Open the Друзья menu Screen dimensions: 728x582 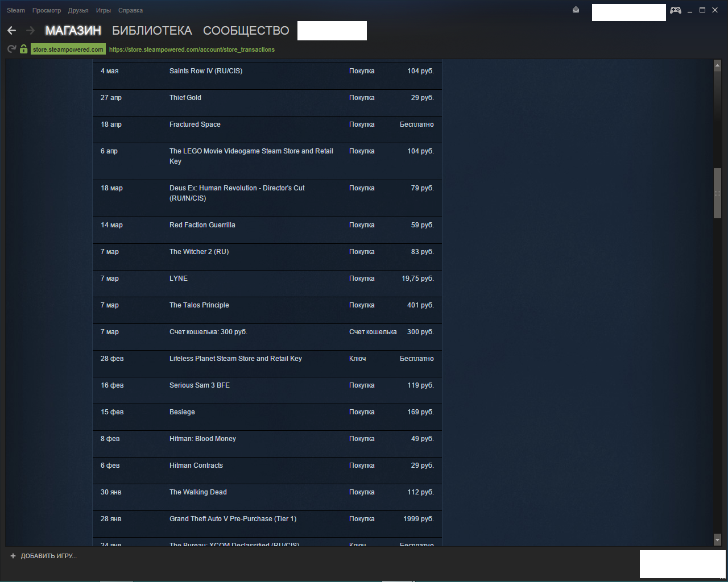point(78,10)
